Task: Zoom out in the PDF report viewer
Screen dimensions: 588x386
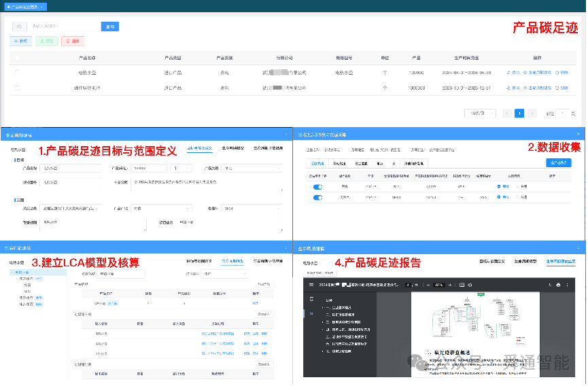Action: [428, 285]
